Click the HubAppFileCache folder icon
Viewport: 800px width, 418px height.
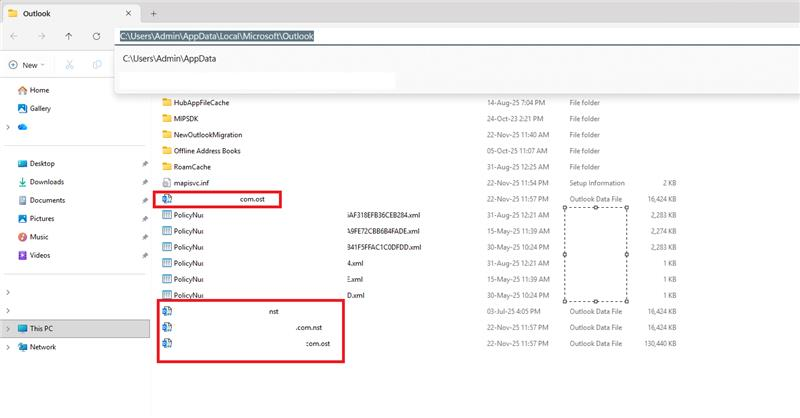[x=166, y=103]
